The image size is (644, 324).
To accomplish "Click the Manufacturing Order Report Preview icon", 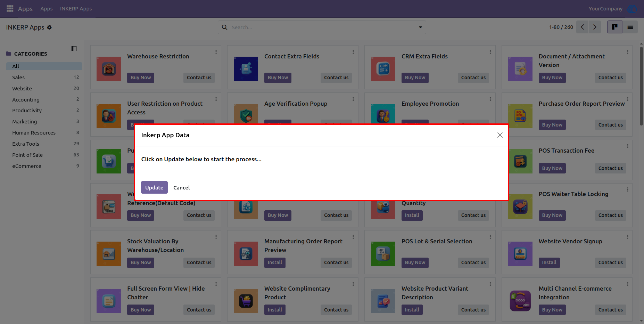I will pyautogui.click(x=246, y=254).
